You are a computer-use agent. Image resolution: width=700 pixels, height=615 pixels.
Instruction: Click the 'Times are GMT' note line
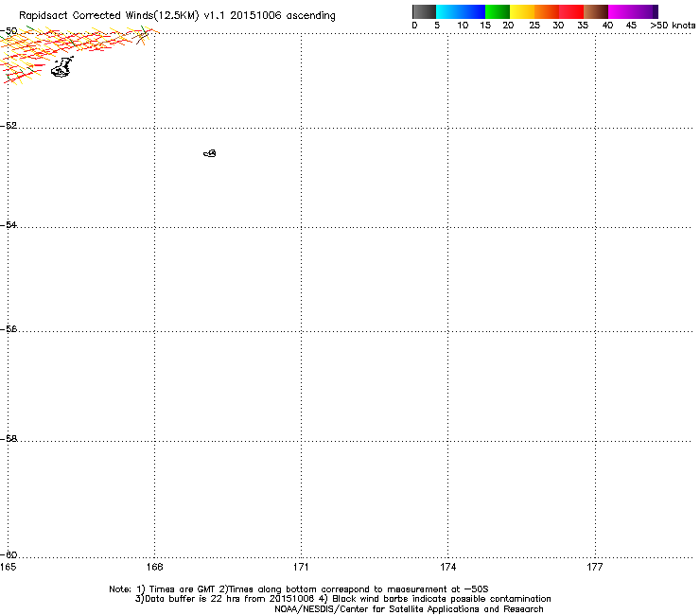[x=299, y=589]
